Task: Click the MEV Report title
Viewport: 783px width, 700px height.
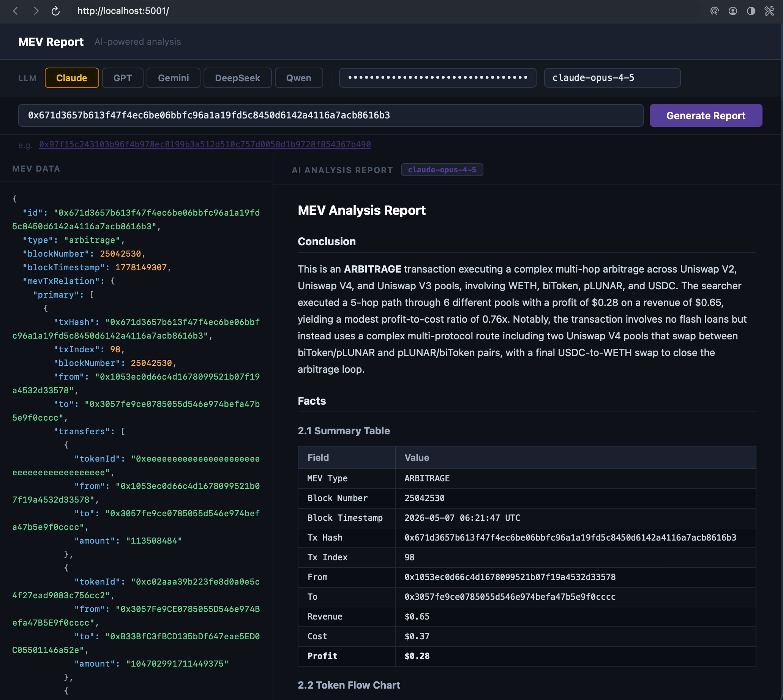Action: (51, 41)
